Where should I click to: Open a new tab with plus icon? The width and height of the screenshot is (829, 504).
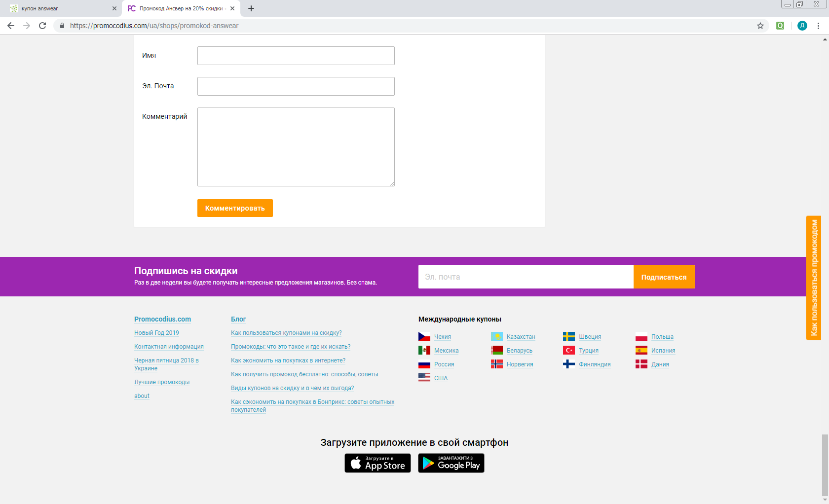[251, 8]
